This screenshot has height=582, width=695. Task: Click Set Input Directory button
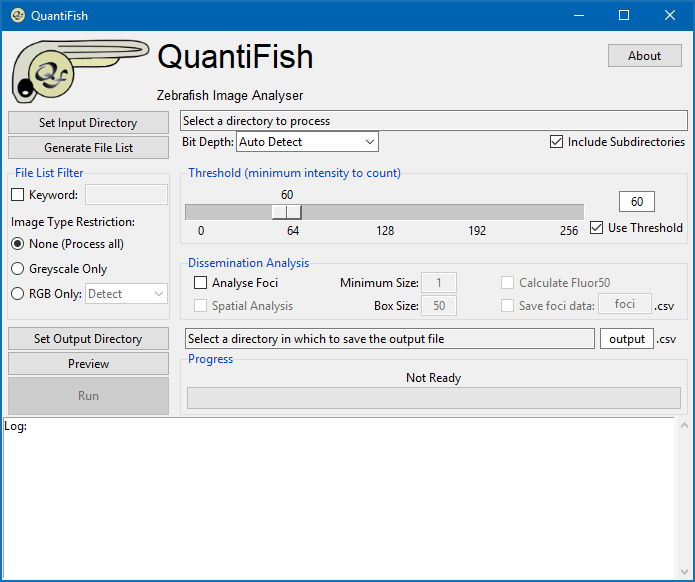(88, 122)
